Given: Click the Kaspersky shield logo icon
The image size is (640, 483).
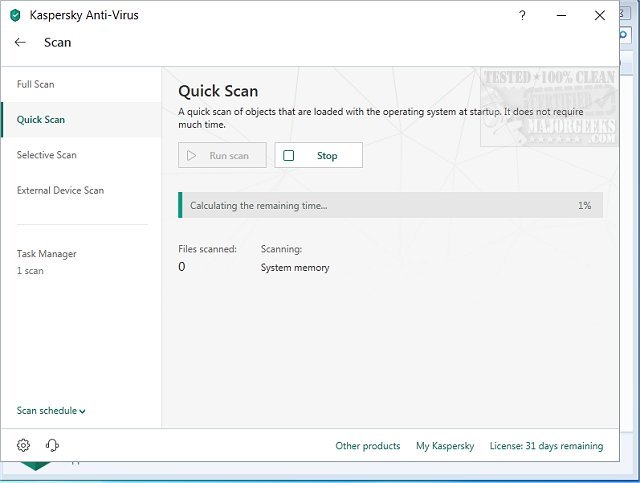Looking at the screenshot, I should coord(15,16).
